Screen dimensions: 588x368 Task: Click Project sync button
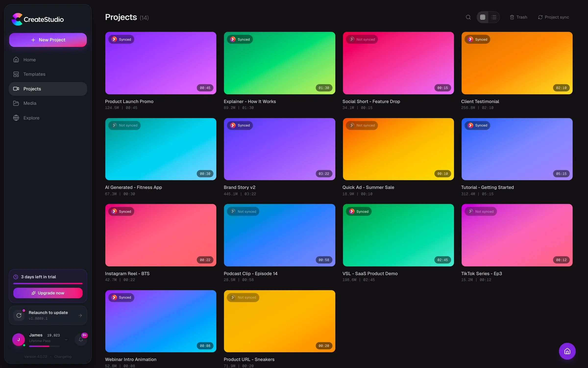(x=553, y=17)
